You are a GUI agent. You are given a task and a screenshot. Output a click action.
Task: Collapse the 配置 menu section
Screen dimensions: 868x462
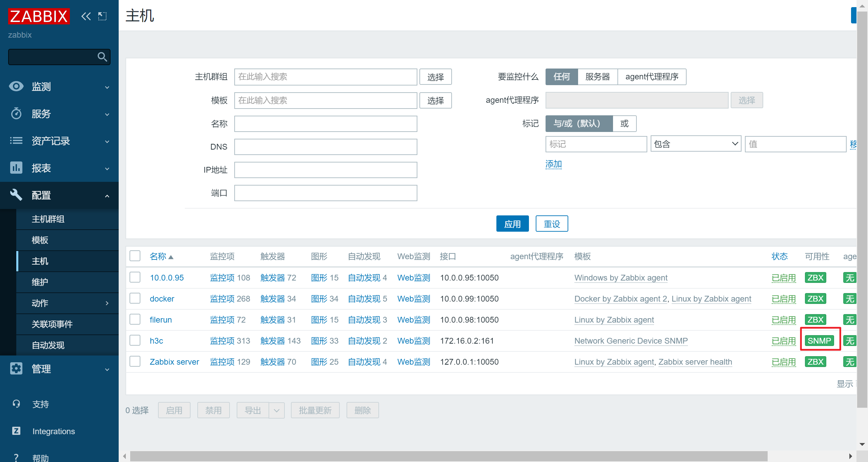click(107, 196)
